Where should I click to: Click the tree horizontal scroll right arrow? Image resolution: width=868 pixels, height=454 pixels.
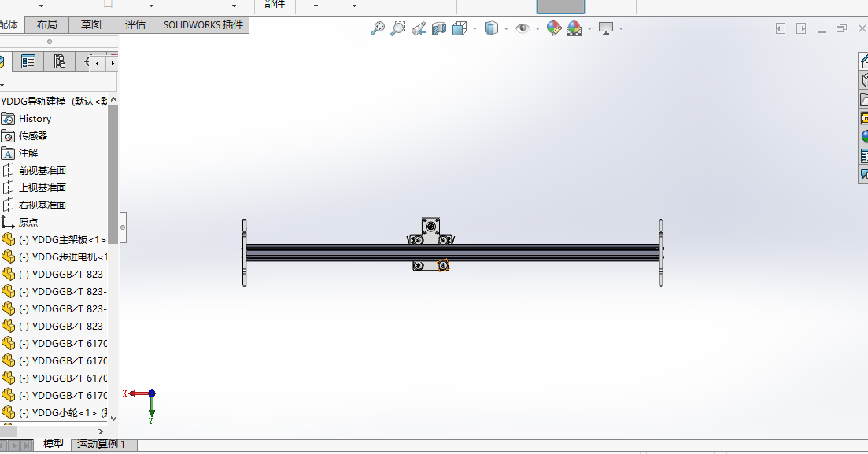(x=100, y=431)
